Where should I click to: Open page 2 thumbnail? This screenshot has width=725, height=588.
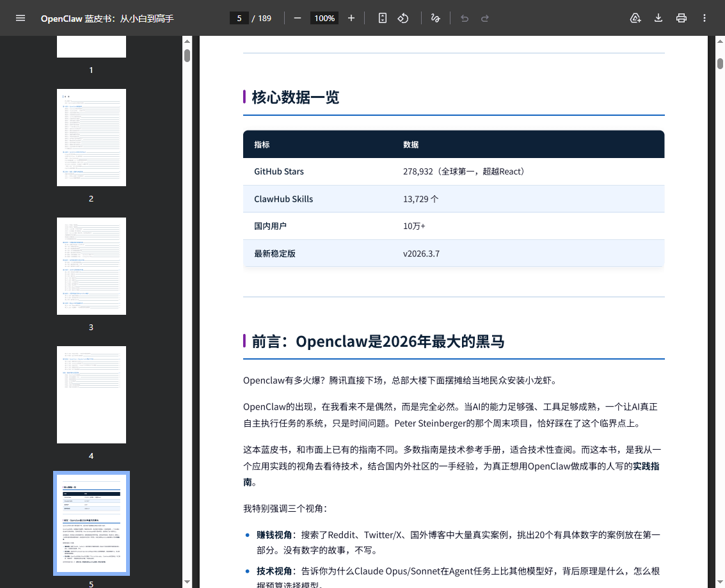point(92,138)
